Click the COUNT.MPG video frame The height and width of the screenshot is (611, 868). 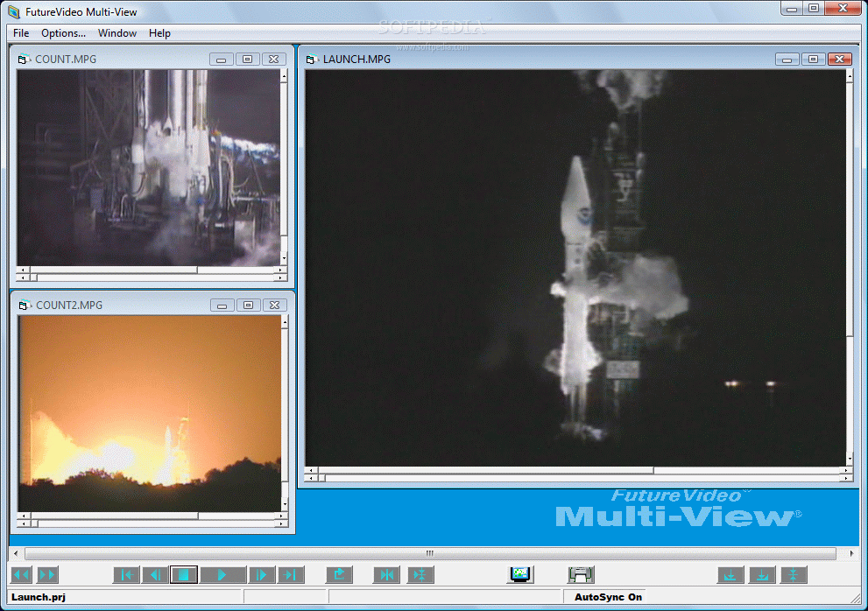(x=148, y=168)
